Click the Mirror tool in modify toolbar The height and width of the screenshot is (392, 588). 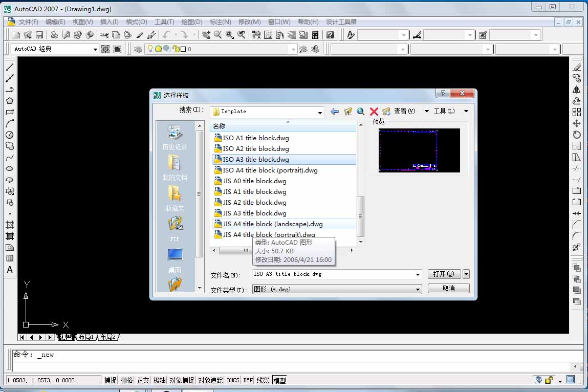pyautogui.click(x=577, y=90)
